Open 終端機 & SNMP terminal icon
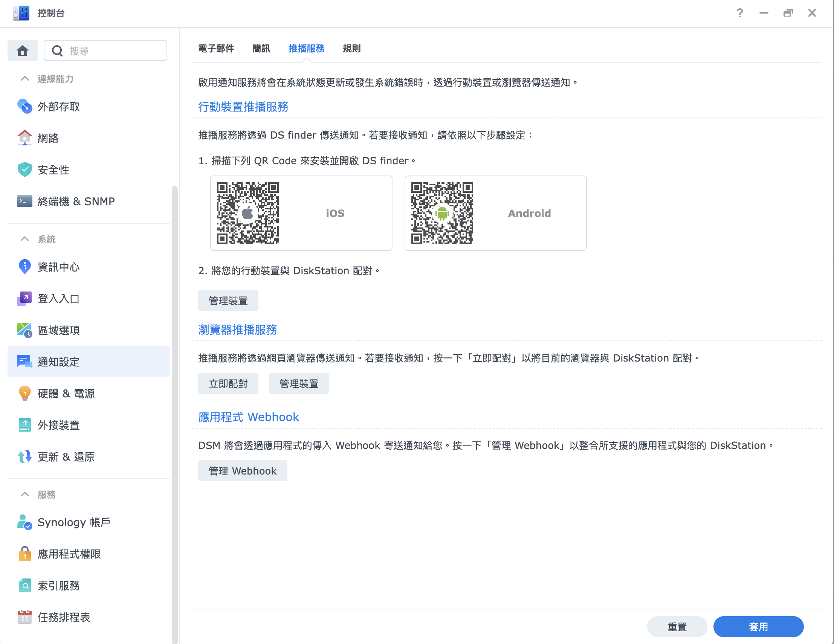This screenshot has height=644, width=834. click(x=25, y=201)
